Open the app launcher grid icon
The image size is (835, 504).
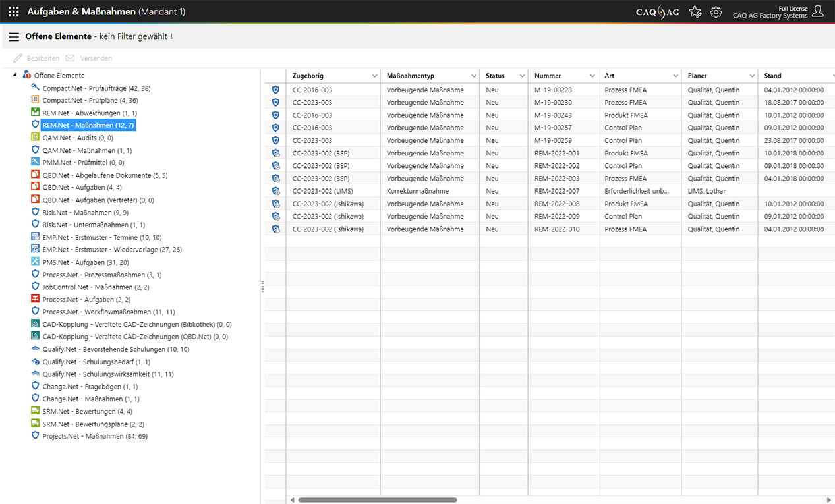click(x=13, y=12)
